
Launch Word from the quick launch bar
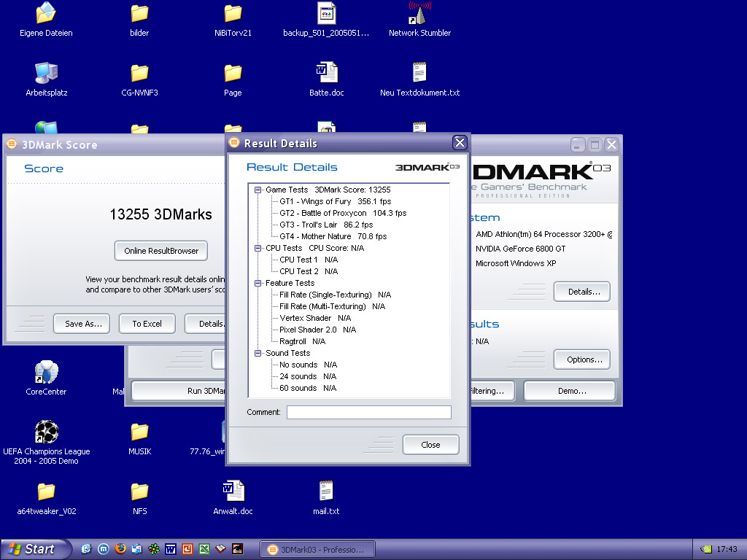pos(171,549)
